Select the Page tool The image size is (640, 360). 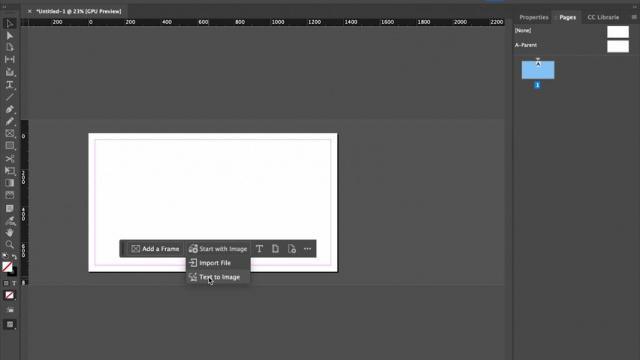[9, 48]
